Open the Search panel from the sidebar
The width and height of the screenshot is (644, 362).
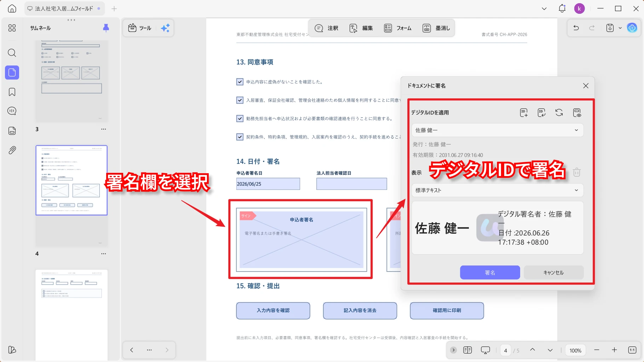[x=12, y=53]
